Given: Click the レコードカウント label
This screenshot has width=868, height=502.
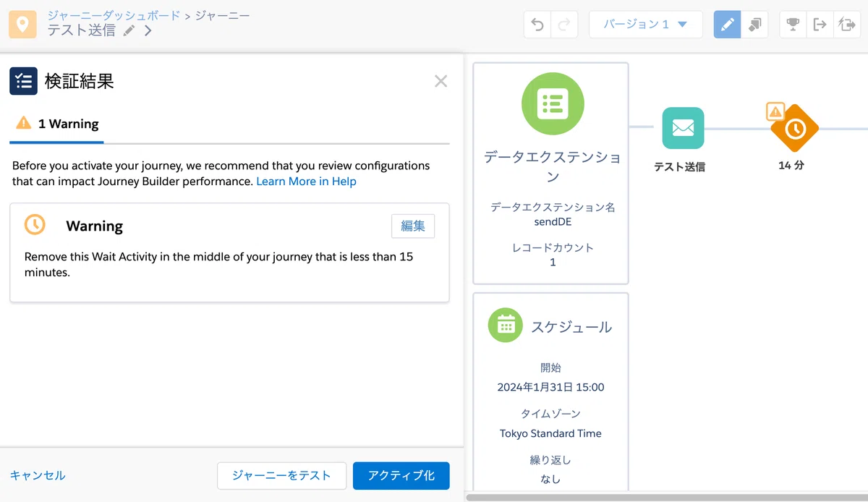Looking at the screenshot, I should [x=553, y=247].
